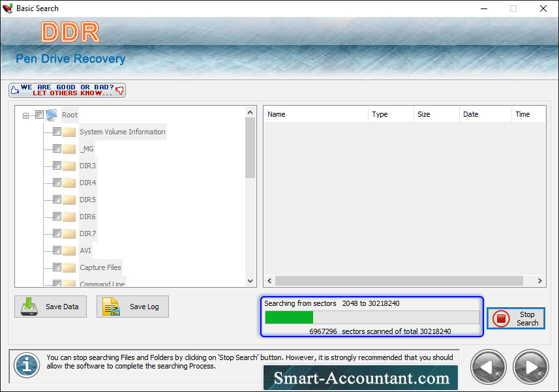Viewport: 559px width, 392px height.
Task: Click the Root computer icon
Action: coord(52,115)
